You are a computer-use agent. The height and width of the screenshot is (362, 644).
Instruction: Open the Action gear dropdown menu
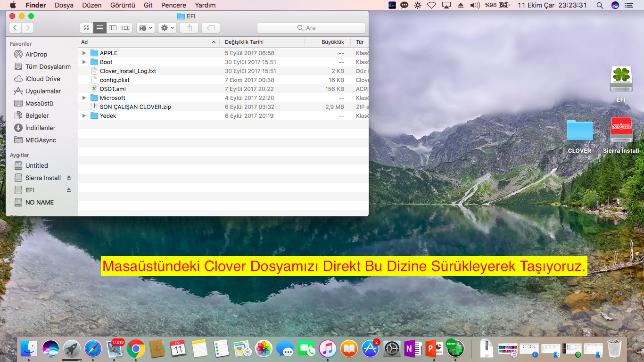click(167, 28)
